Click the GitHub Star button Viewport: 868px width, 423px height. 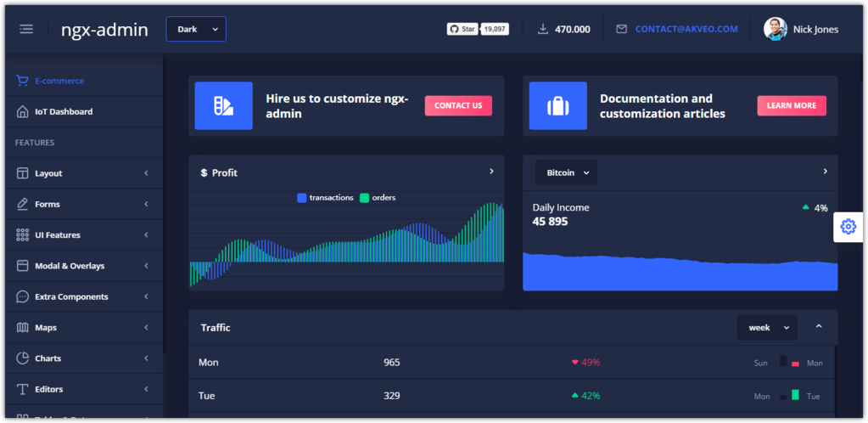pos(462,30)
